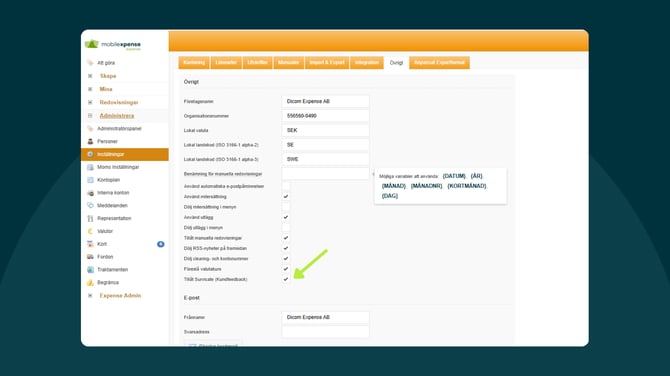Select the Fordon vehicle icon
The image size is (670, 376).
[90, 257]
